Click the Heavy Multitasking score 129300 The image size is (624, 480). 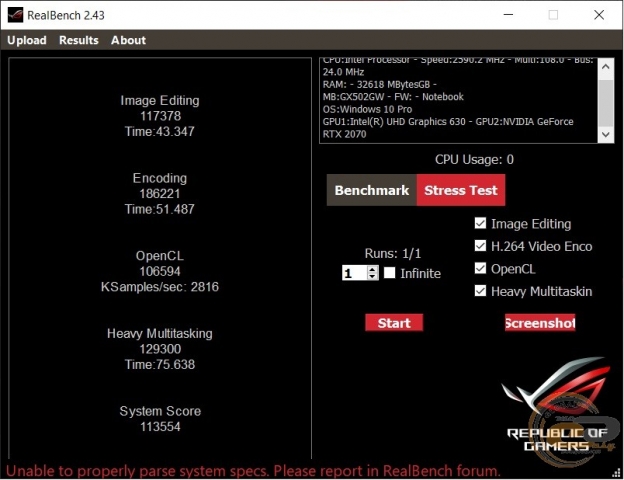[160, 349]
